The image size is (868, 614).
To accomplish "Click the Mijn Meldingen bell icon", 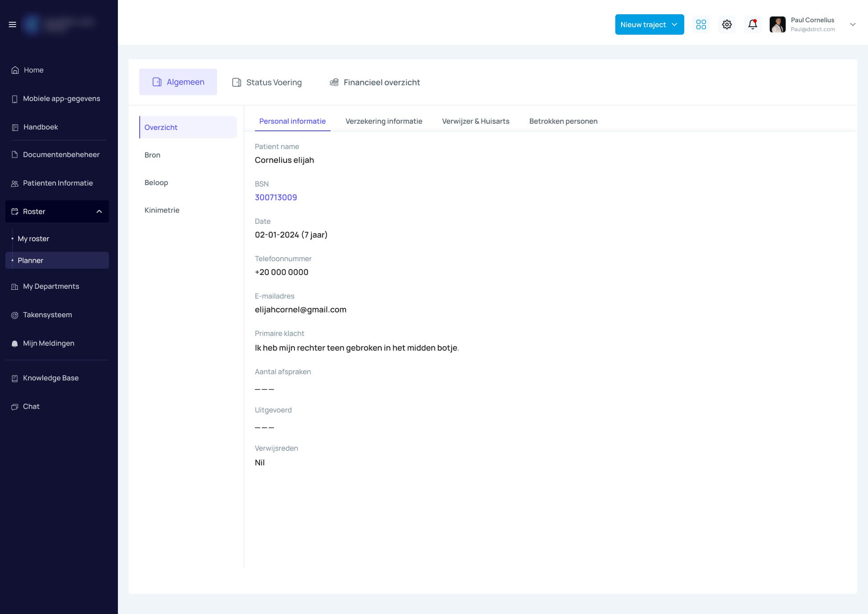I will 15,343.
